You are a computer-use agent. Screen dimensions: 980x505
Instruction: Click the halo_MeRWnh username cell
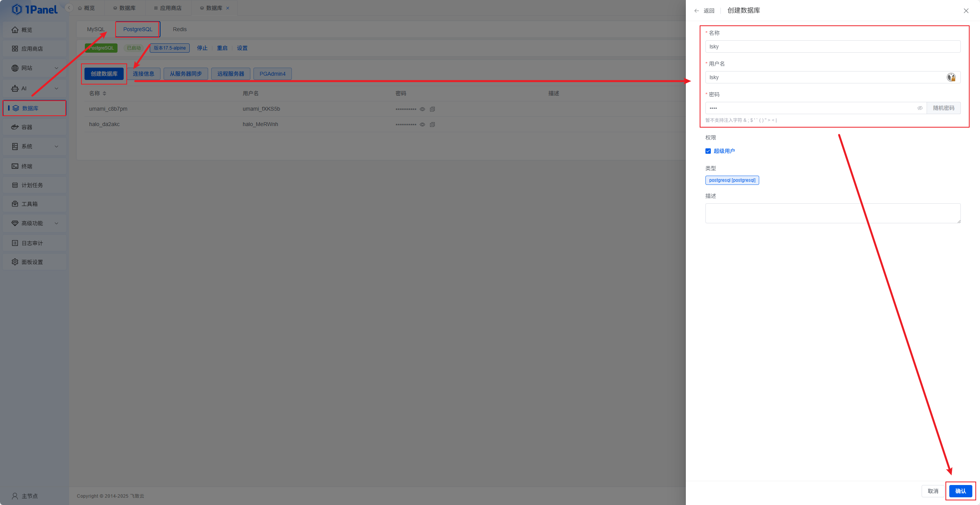260,125
